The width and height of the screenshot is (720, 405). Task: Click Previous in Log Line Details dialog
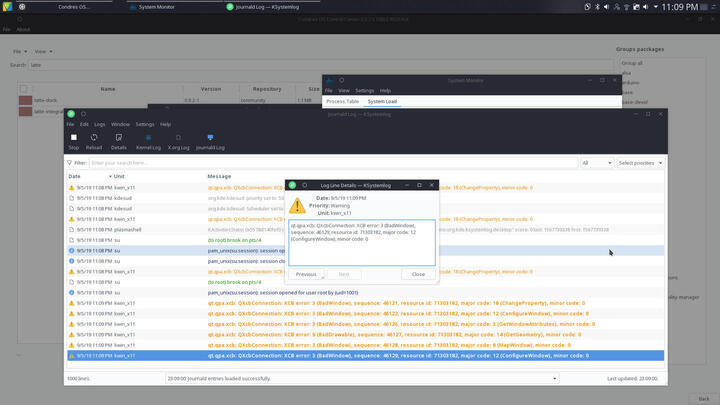click(x=306, y=274)
